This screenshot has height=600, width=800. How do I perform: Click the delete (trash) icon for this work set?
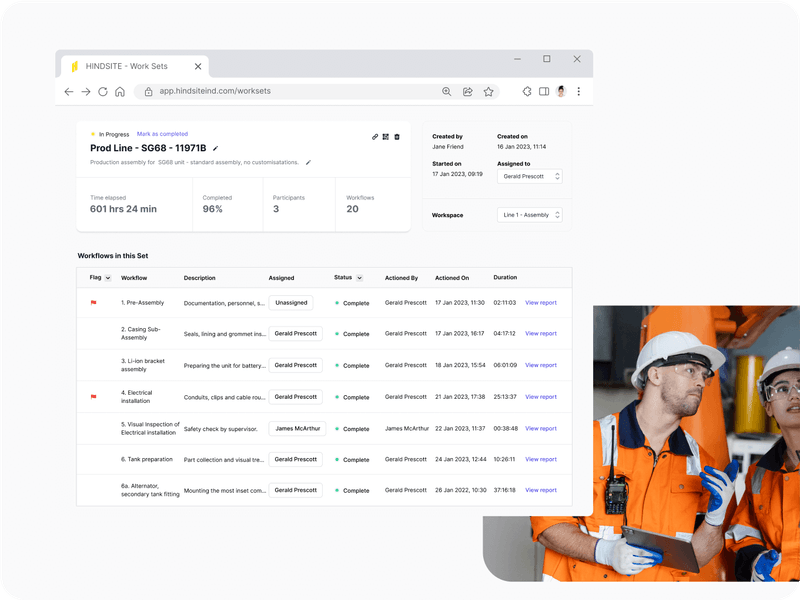point(399,136)
